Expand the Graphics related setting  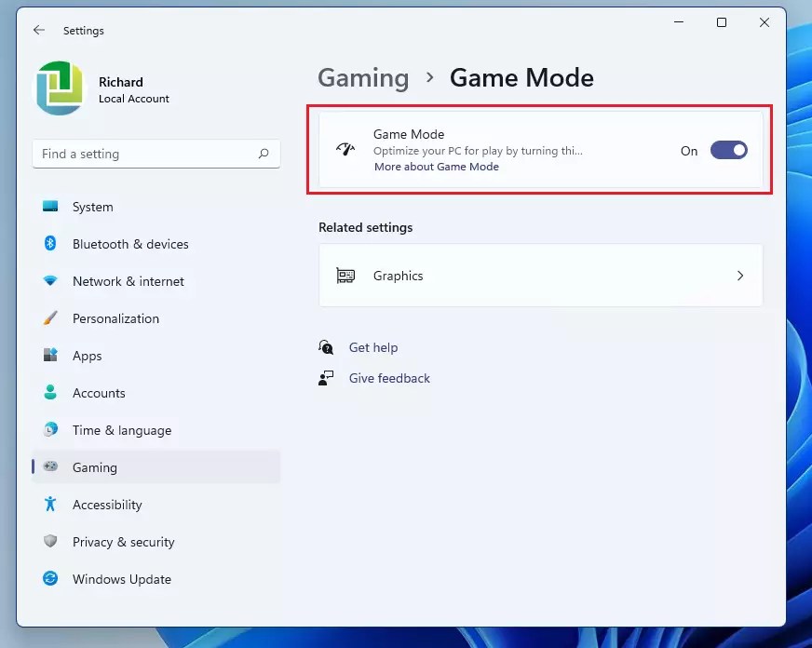pyautogui.click(x=540, y=276)
